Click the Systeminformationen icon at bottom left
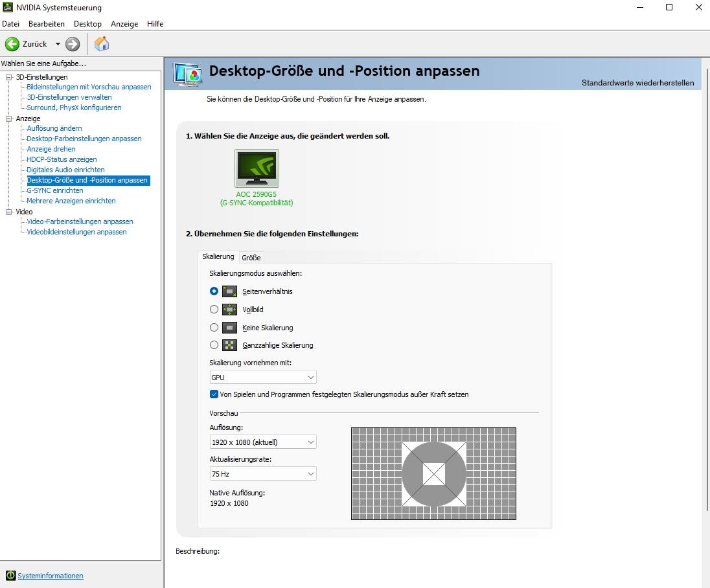This screenshot has width=710, height=588. (x=10, y=576)
